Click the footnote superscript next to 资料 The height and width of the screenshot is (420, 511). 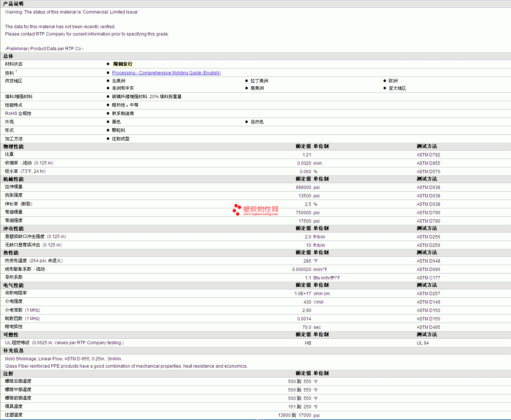16,71
